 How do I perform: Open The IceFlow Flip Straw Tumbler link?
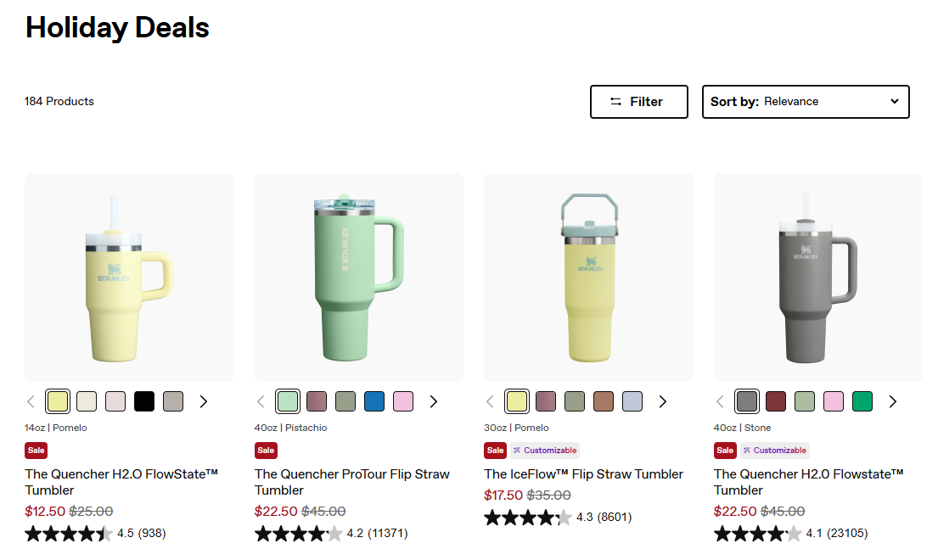[x=583, y=474]
